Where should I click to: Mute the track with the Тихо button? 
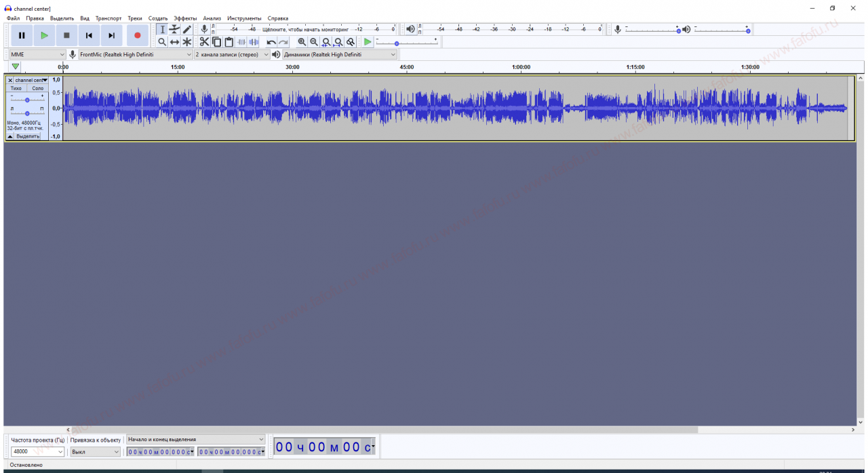[x=16, y=88]
